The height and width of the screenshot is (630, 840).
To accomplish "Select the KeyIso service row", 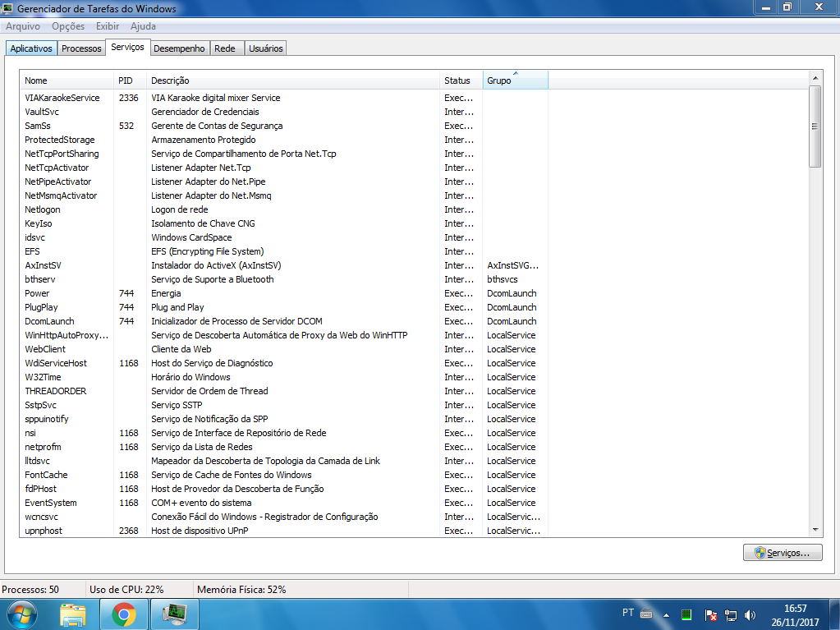I will (284, 223).
